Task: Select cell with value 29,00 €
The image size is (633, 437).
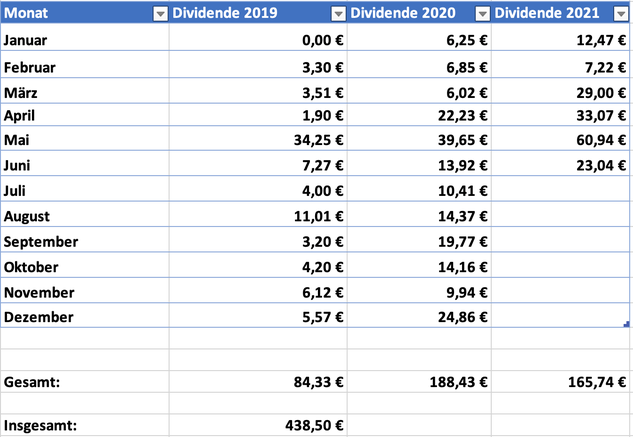Action: [560, 90]
